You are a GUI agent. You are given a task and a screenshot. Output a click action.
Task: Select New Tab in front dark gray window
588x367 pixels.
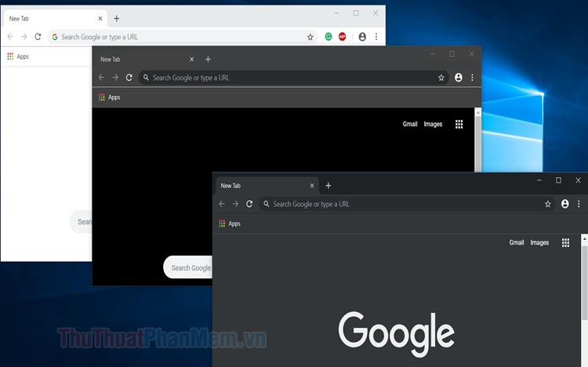pos(267,186)
